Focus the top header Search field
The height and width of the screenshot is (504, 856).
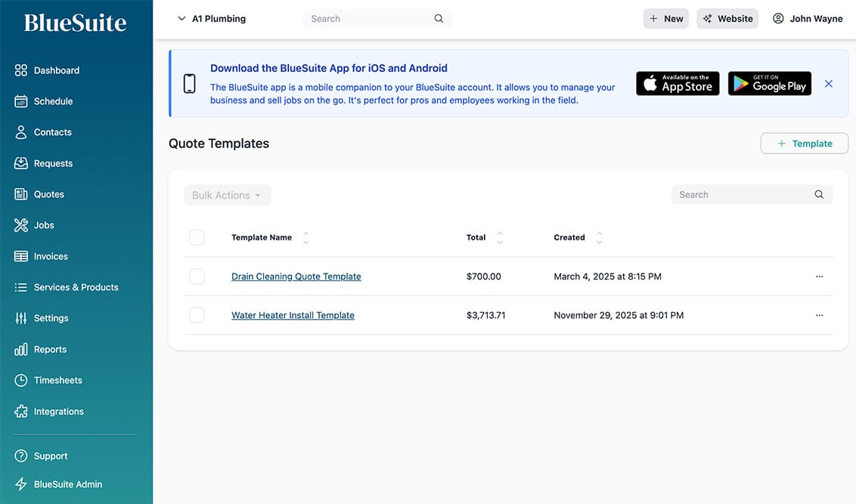click(x=377, y=19)
